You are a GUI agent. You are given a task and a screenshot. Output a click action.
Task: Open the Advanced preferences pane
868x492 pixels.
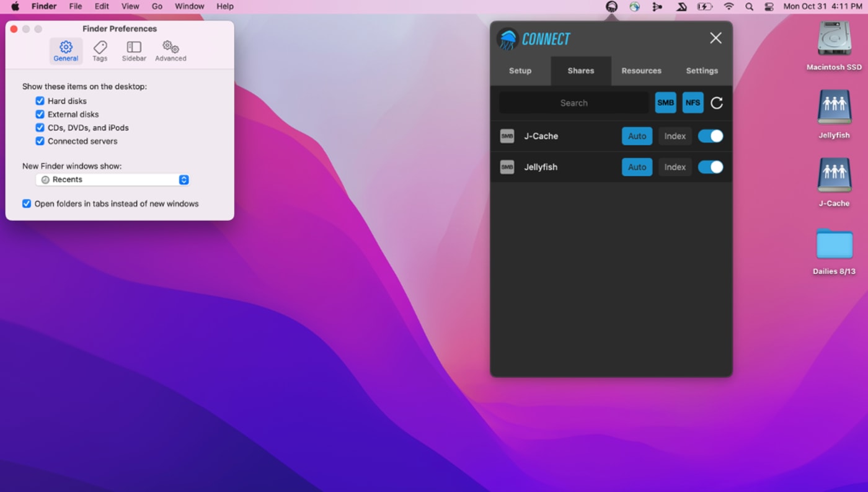coord(170,51)
